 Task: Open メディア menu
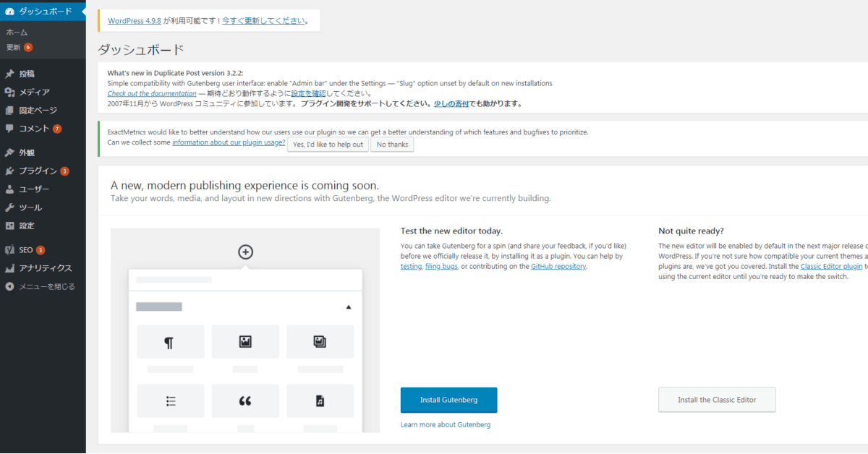[43, 92]
